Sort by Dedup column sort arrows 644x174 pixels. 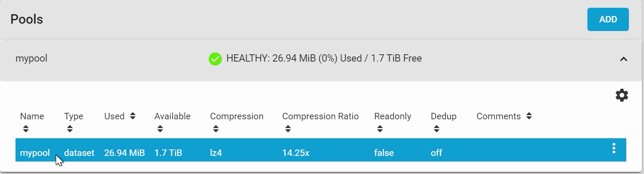coord(437,129)
